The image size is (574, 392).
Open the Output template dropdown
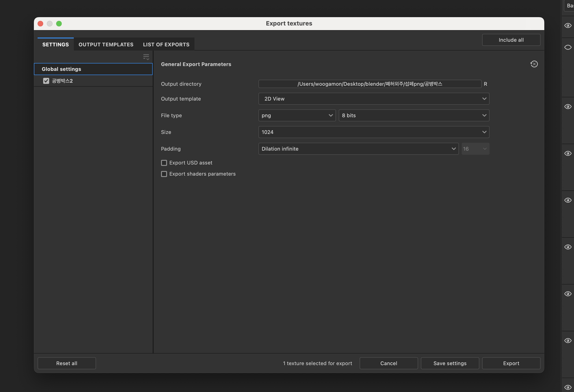click(374, 99)
